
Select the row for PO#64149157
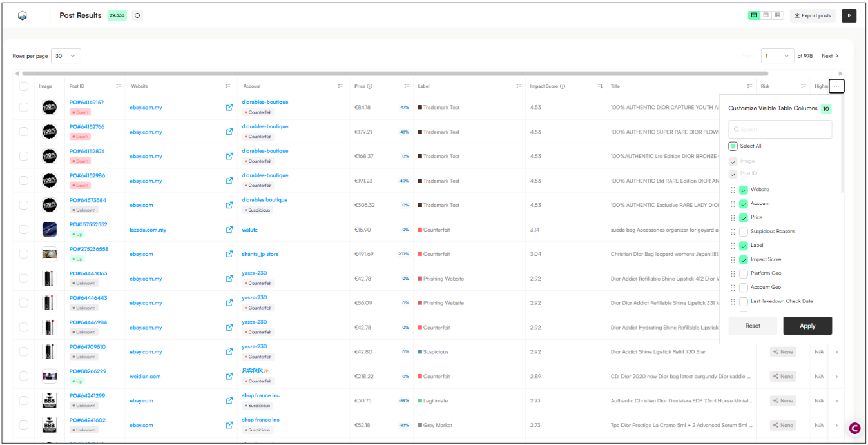coord(24,107)
